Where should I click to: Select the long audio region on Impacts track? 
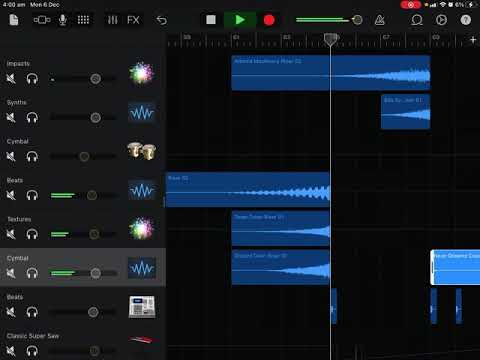click(331, 73)
